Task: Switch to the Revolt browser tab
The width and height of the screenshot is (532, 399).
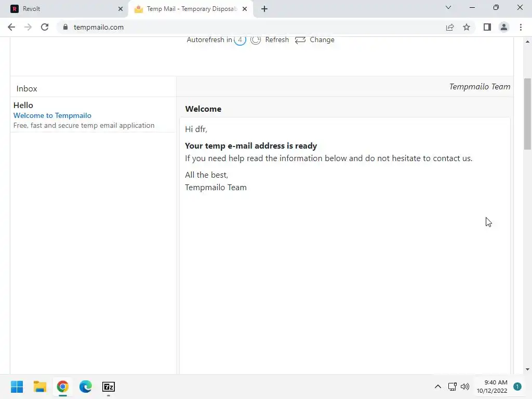Action: (x=64, y=9)
